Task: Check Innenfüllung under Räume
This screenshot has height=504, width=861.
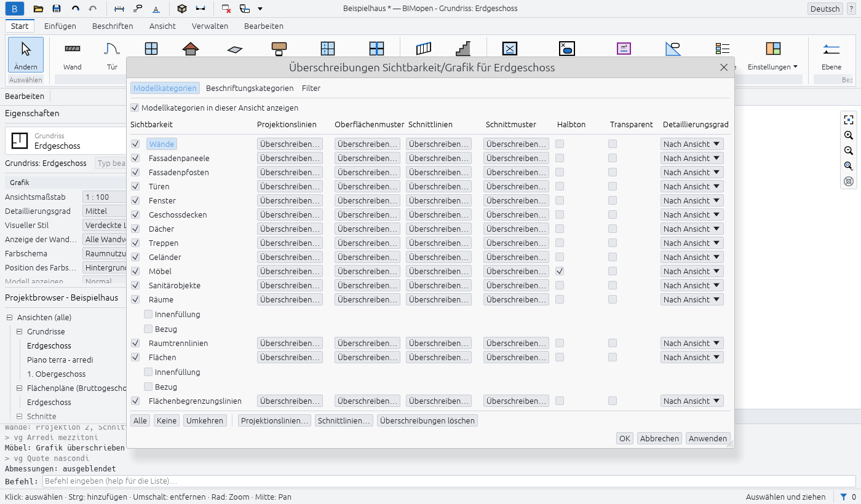Action: [x=148, y=314]
